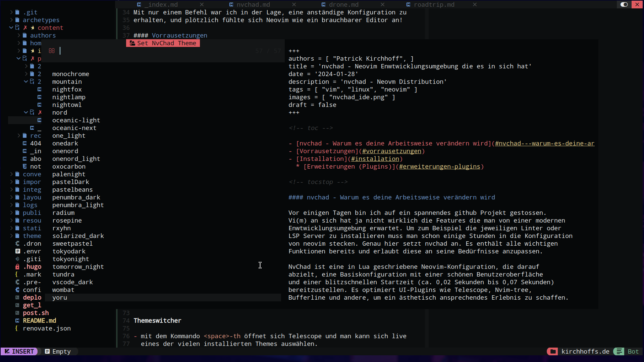Click terminal icon next to post.sh
This screenshot has height=362, width=644.
(x=17, y=313)
